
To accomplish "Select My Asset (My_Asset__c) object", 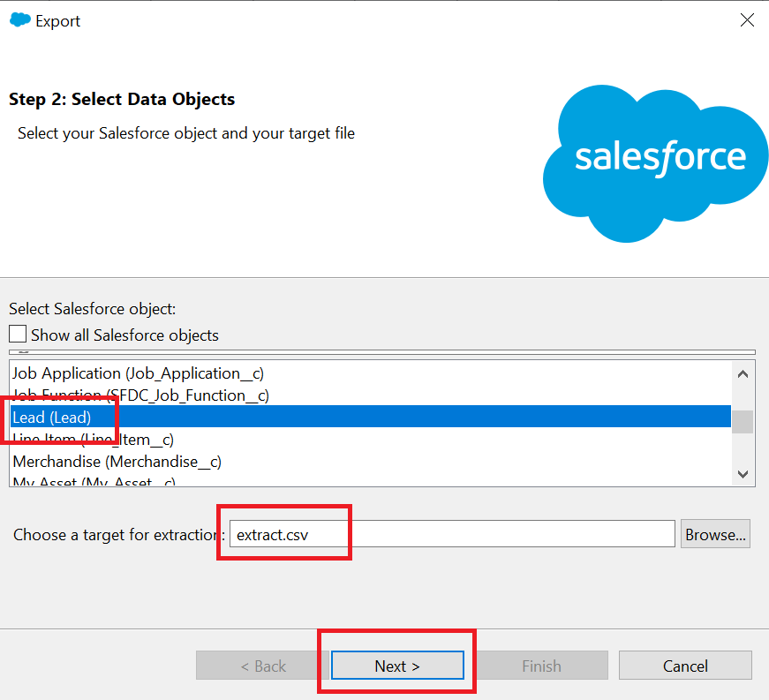I will [x=370, y=480].
